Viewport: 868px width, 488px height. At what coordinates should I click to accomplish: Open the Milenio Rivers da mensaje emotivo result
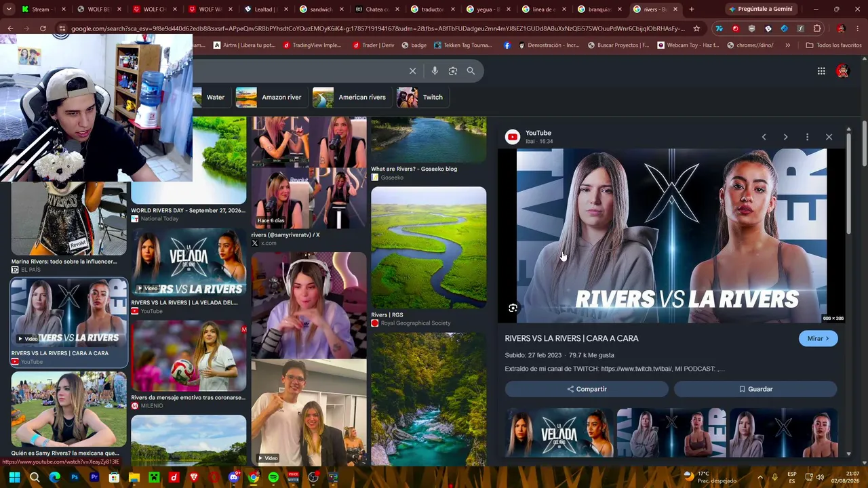189,365
